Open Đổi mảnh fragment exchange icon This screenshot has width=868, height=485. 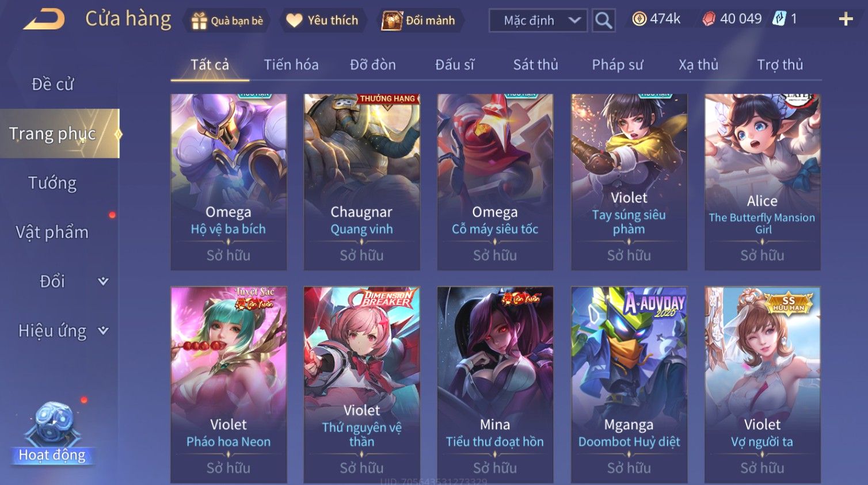click(x=392, y=21)
